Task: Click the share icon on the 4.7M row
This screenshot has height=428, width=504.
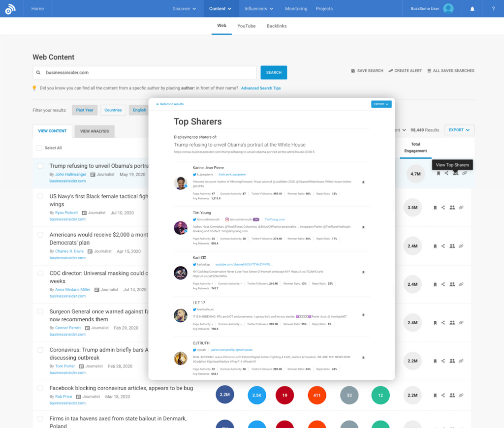Action: coord(446,173)
